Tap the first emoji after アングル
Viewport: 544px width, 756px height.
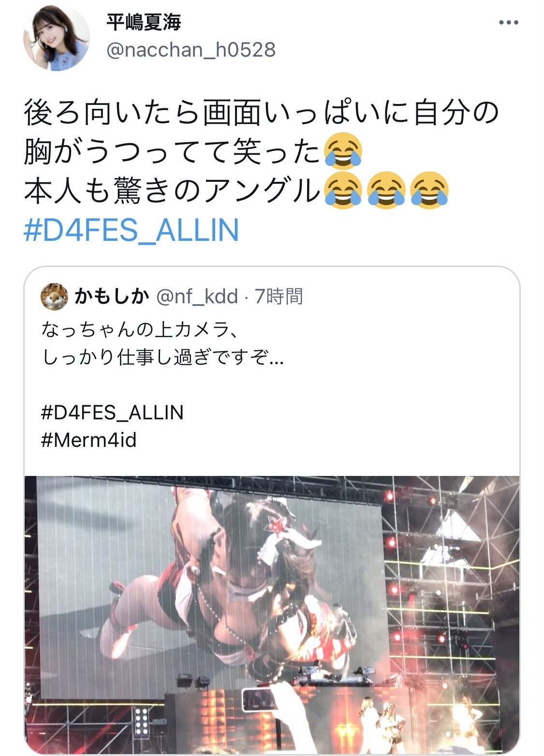[x=343, y=191]
